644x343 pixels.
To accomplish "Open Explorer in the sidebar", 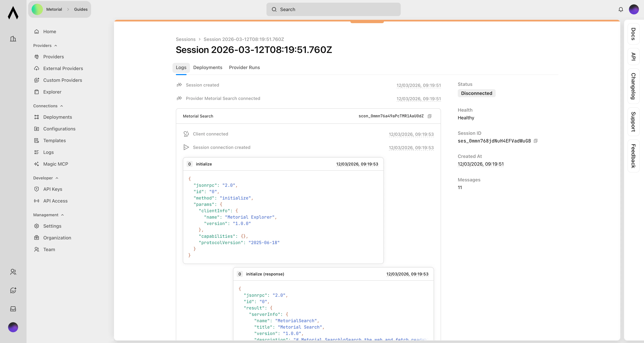I will click(x=52, y=92).
